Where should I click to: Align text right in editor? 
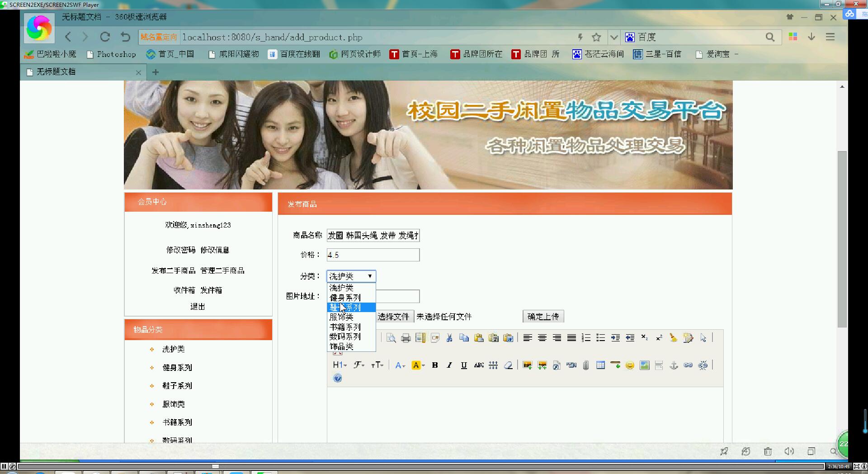tap(557, 338)
